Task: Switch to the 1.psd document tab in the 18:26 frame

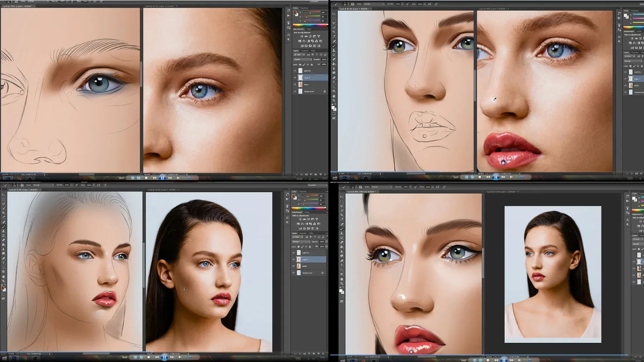Action: pyautogui.click(x=162, y=190)
